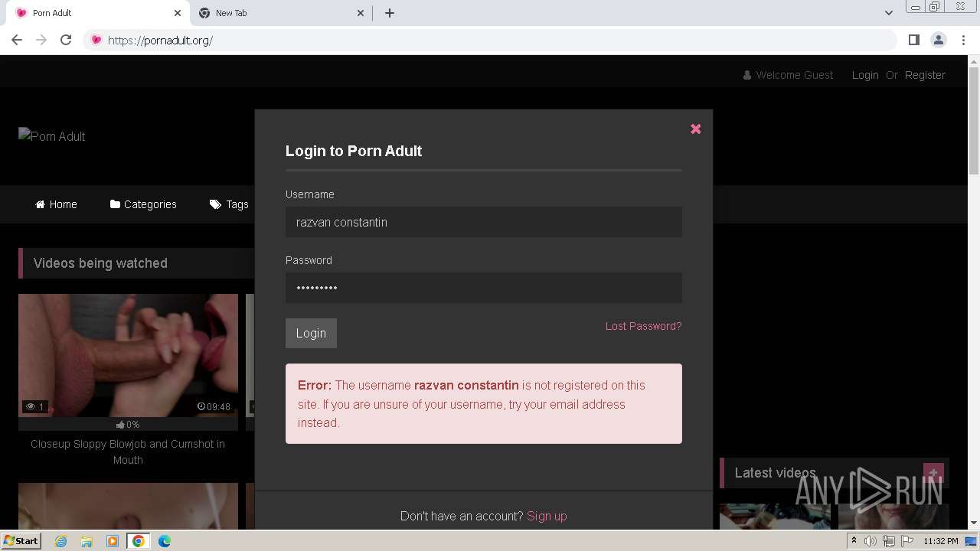Close the Porn Adult tab

[x=178, y=13]
